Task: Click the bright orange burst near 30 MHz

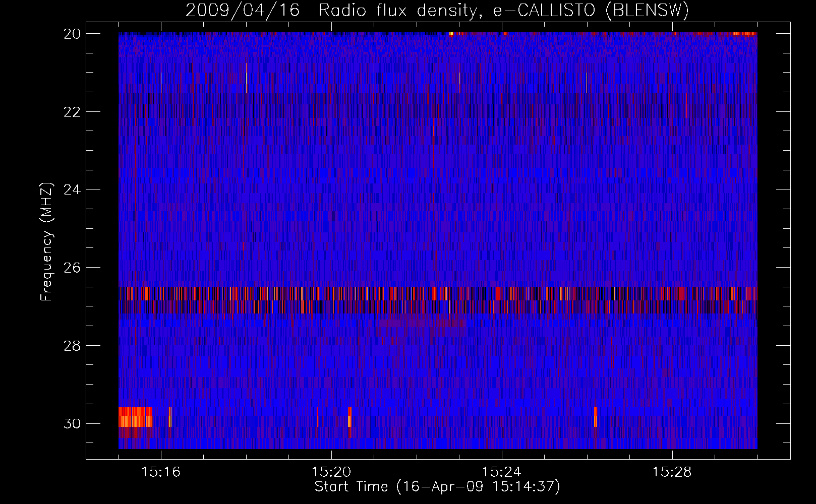Action: tap(135, 417)
